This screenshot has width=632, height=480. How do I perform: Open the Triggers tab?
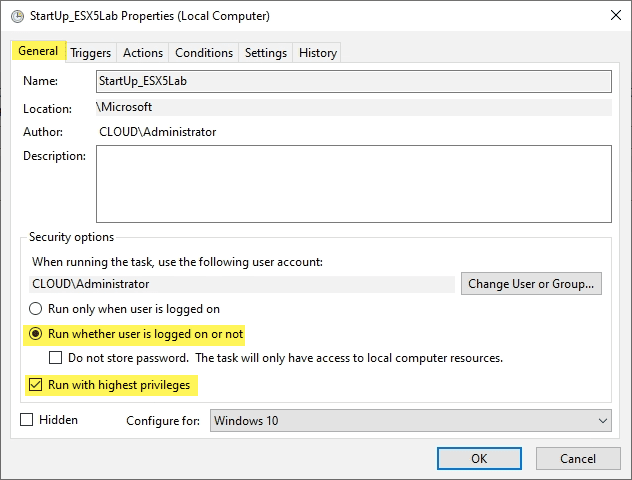pyautogui.click(x=91, y=53)
